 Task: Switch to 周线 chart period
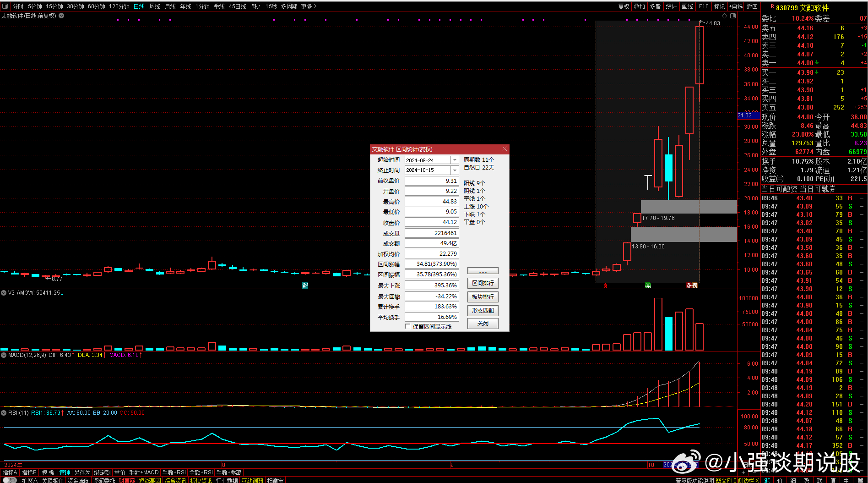155,6
